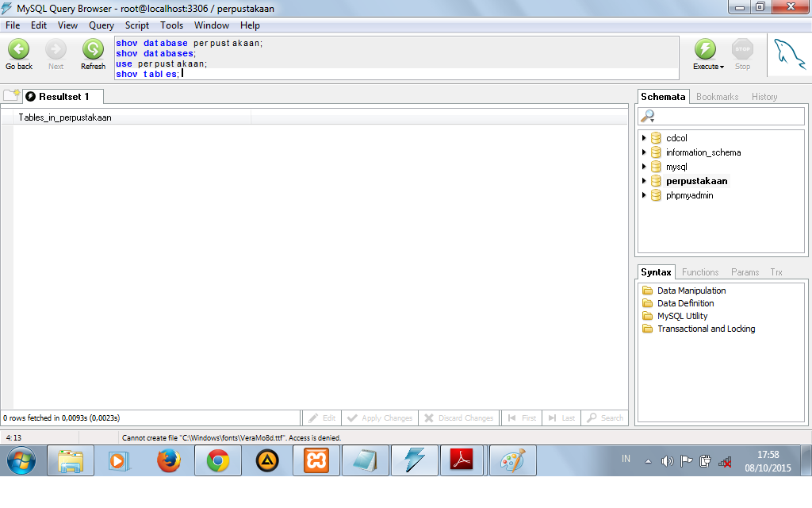Click the resultset Search button

605,418
